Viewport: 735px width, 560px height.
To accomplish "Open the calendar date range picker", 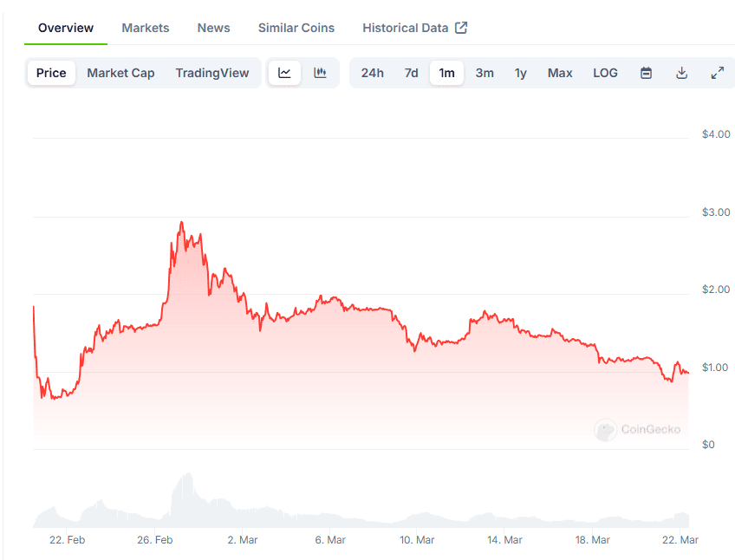I will 646,73.
